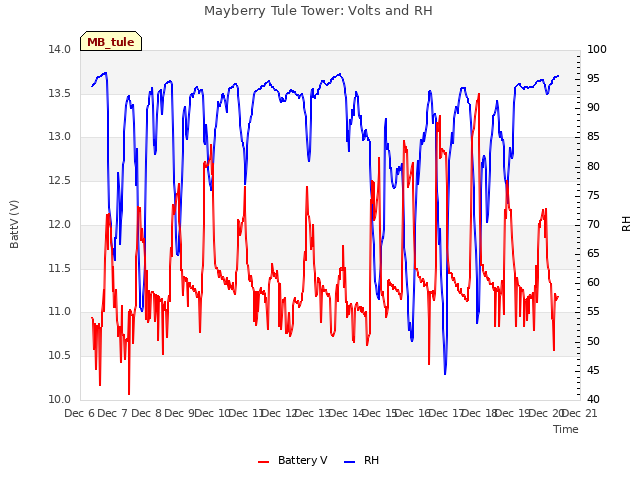The image size is (640, 480).
Task: Click the 14.0 tick on the left axis
Action: [x=60, y=49]
